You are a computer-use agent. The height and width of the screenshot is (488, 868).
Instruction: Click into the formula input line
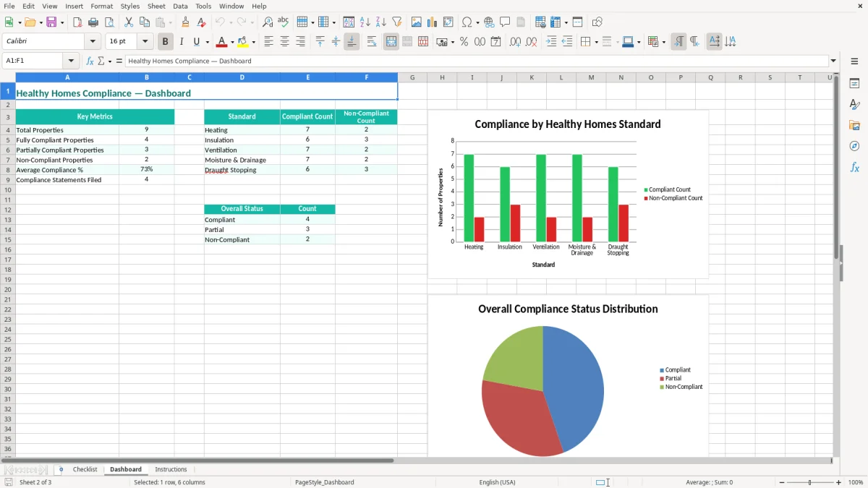click(x=476, y=61)
